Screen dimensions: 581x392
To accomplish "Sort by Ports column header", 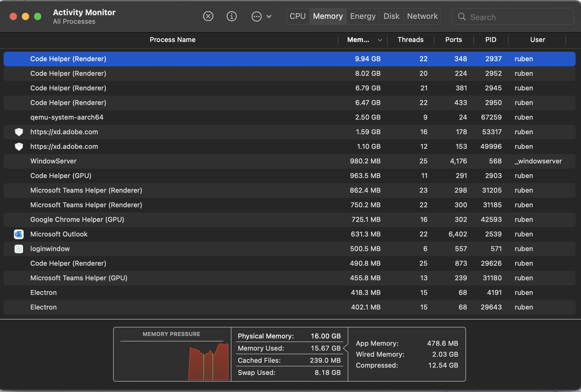I will pyautogui.click(x=454, y=40).
